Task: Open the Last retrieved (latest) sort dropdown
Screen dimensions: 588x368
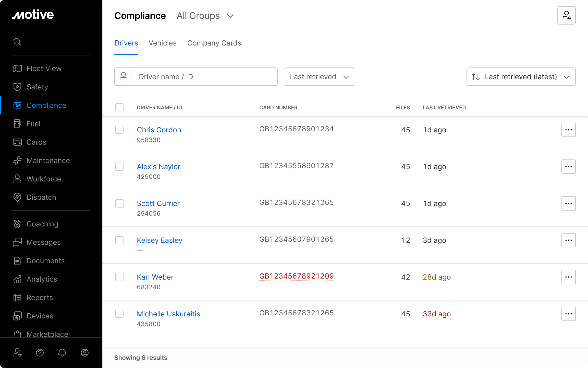Action: pyautogui.click(x=521, y=77)
